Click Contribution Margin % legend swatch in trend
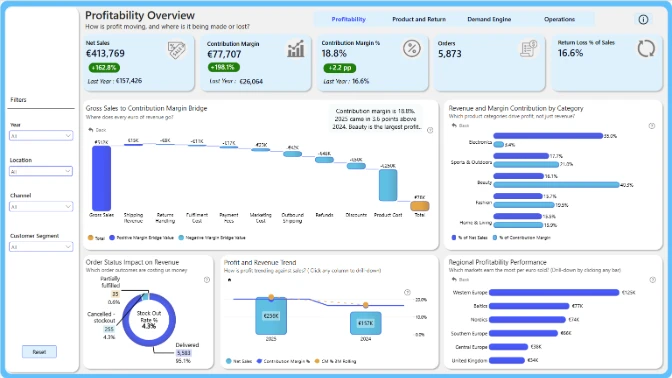Image resolution: width=672 pixels, height=378 pixels. [259, 361]
